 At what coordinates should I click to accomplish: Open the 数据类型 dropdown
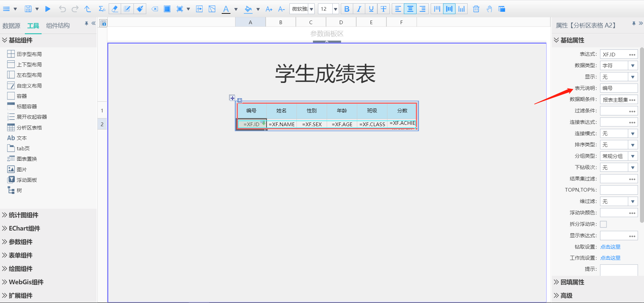point(633,66)
